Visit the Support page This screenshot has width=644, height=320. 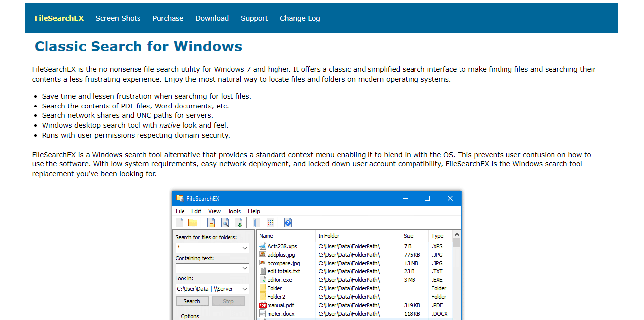click(254, 18)
